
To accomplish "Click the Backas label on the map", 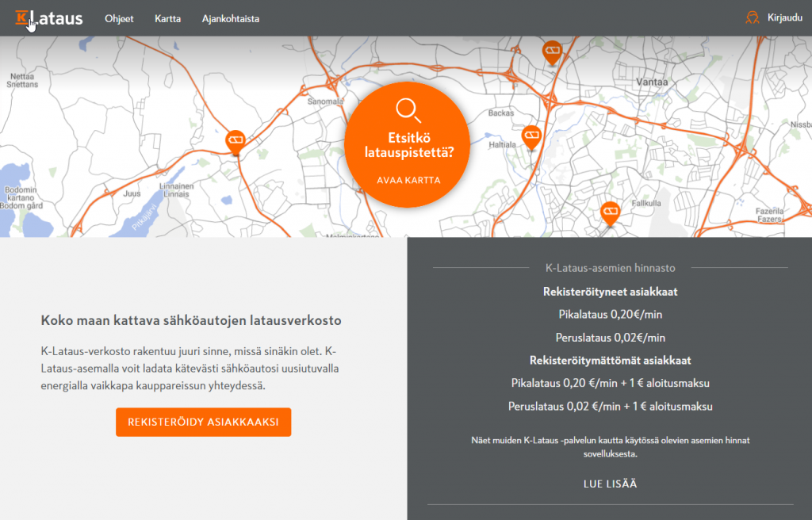I will (501, 113).
